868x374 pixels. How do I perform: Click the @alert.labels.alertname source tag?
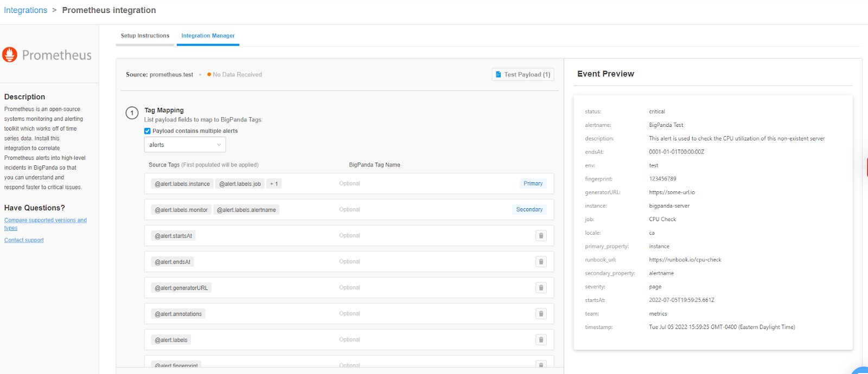(246, 210)
